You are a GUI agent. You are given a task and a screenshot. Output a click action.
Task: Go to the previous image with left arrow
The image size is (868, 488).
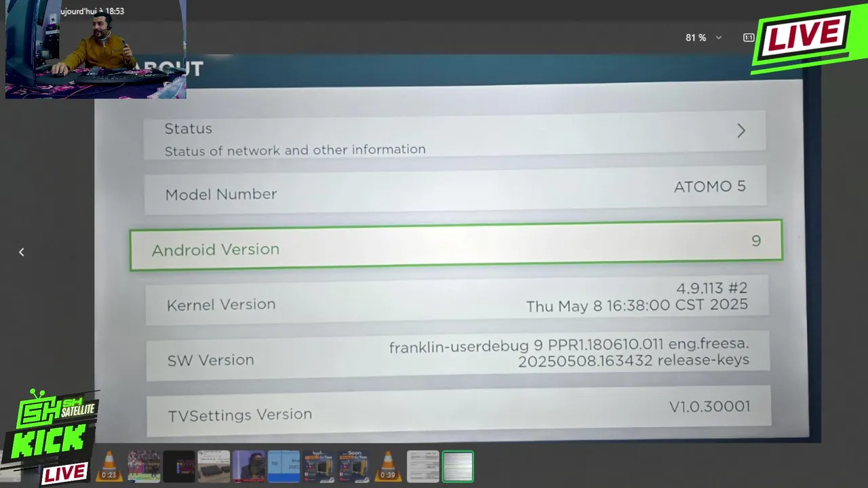coord(21,252)
